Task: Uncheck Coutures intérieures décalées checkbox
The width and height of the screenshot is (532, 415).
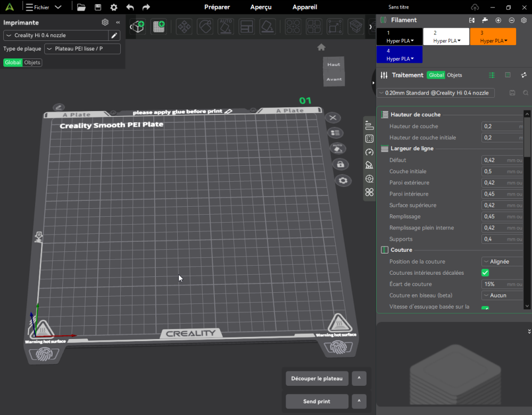Action: pyautogui.click(x=485, y=273)
